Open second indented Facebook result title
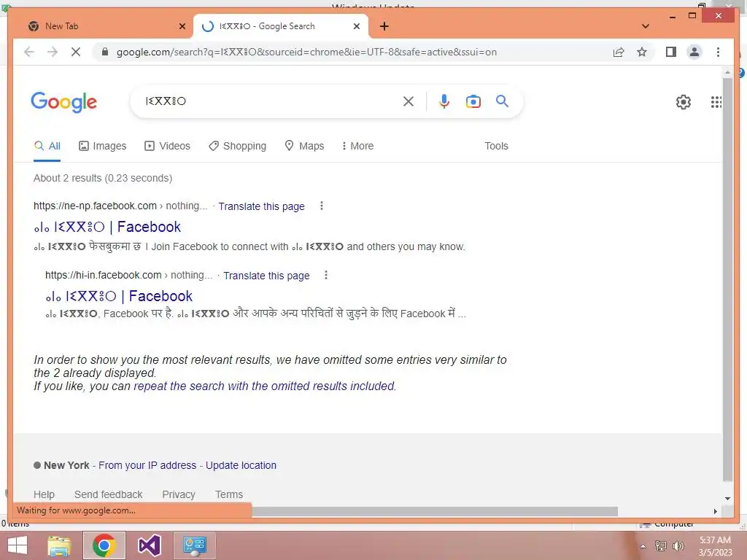This screenshot has height=560, width=747. click(119, 296)
